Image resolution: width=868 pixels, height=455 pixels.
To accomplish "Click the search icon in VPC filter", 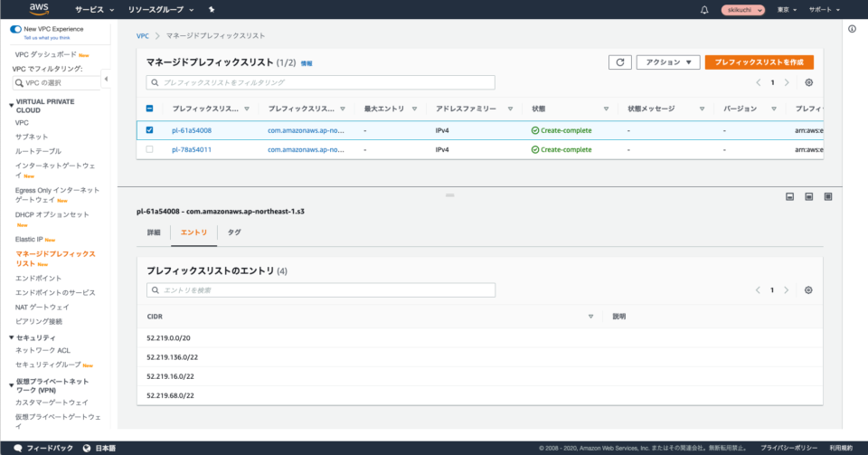I will click(19, 83).
